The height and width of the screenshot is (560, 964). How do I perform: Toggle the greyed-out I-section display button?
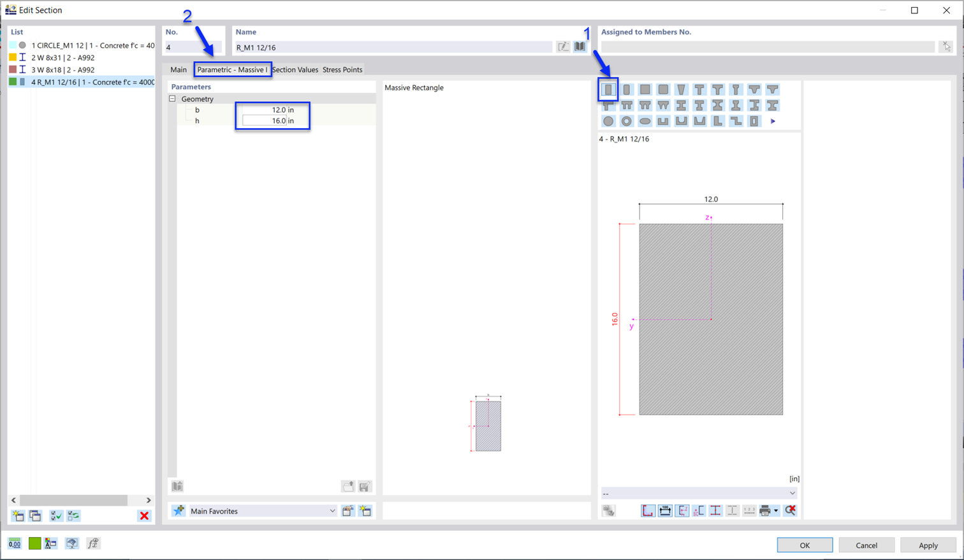pos(733,510)
